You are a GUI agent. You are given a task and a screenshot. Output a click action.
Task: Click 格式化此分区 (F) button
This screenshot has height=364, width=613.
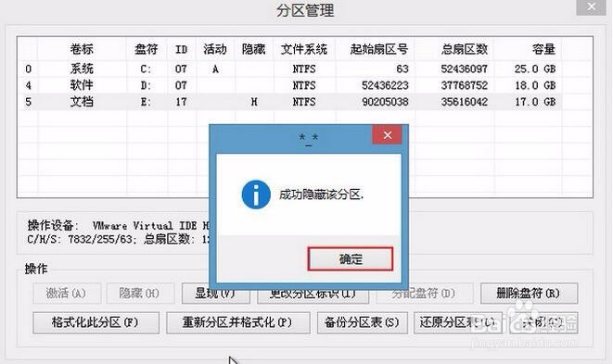pos(96,322)
